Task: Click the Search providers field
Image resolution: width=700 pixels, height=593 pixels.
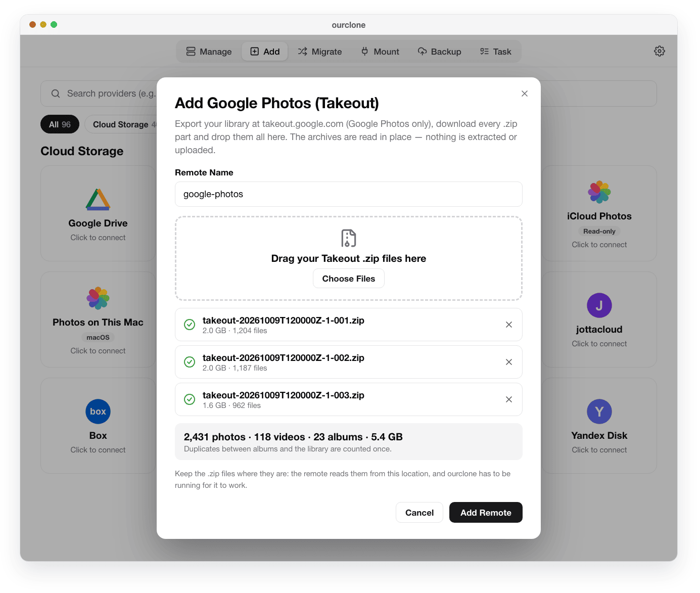Action: coord(349,94)
